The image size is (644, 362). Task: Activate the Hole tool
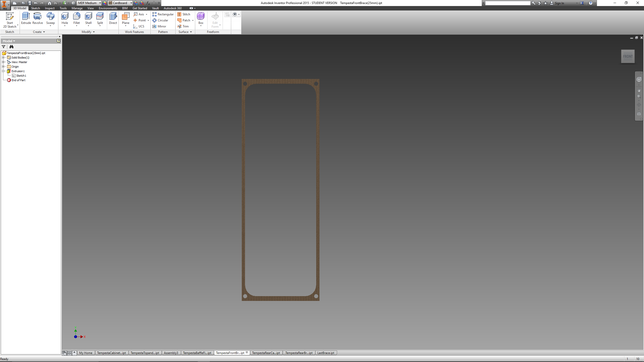click(x=65, y=19)
